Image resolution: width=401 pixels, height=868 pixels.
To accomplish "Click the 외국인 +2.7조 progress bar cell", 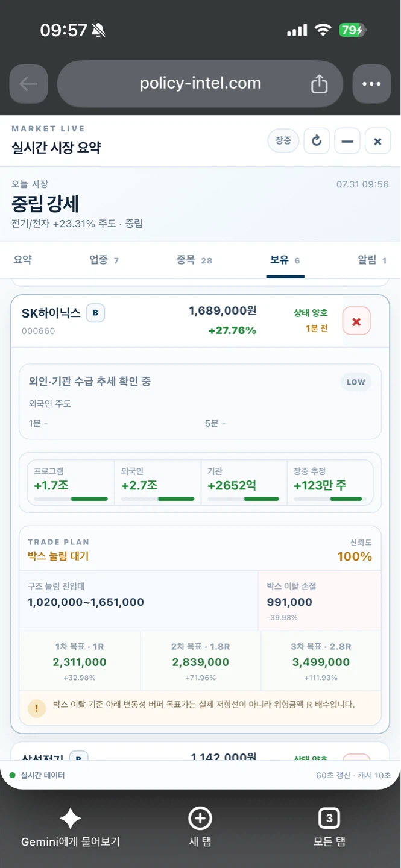I will click(x=157, y=482).
